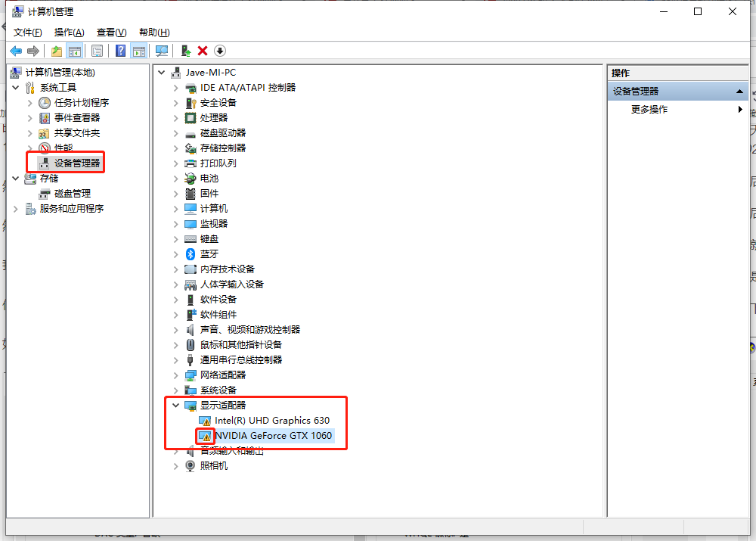Image resolution: width=756 pixels, height=541 pixels.
Task: Select 存储 in the left tree
Action: (49, 179)
